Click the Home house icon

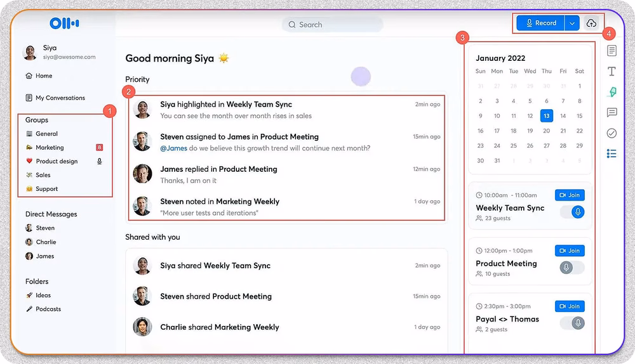click(x=29, y=75)
